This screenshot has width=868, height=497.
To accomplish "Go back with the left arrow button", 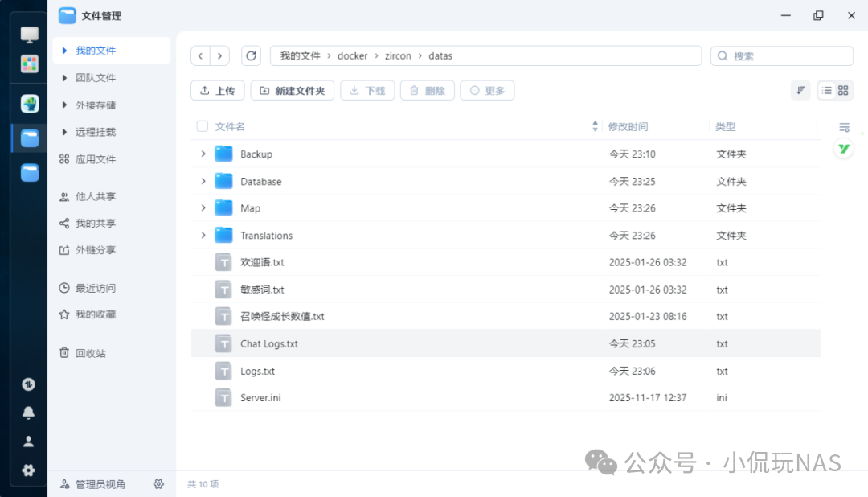I will (200, 56).
